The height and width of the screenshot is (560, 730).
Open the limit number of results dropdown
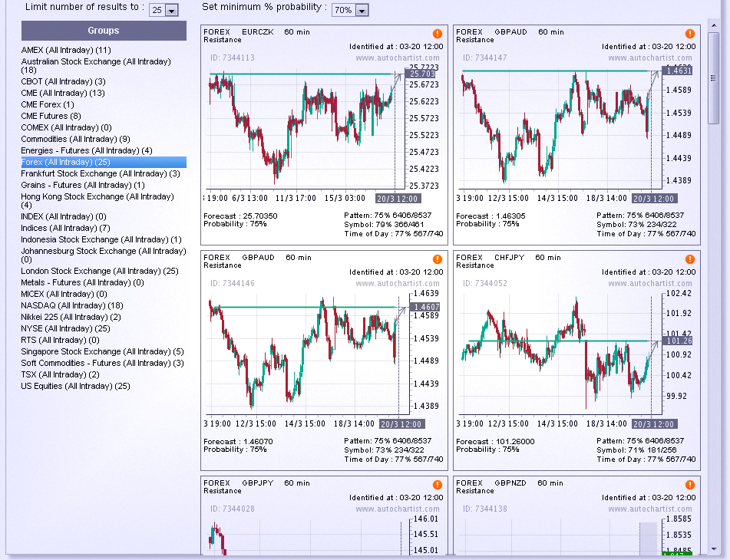pyautogui.click(x=164, y=10)
